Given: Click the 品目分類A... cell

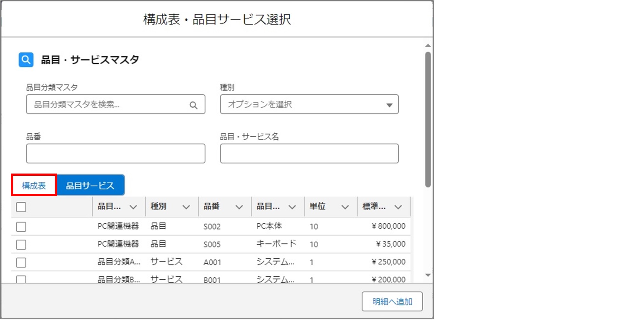Looking at the screenshot, I should (119, 262).
